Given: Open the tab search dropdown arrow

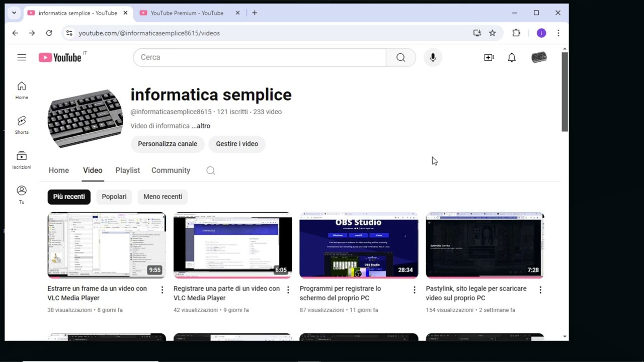Looking at the screenshot, I should click(x=14, y=13).
